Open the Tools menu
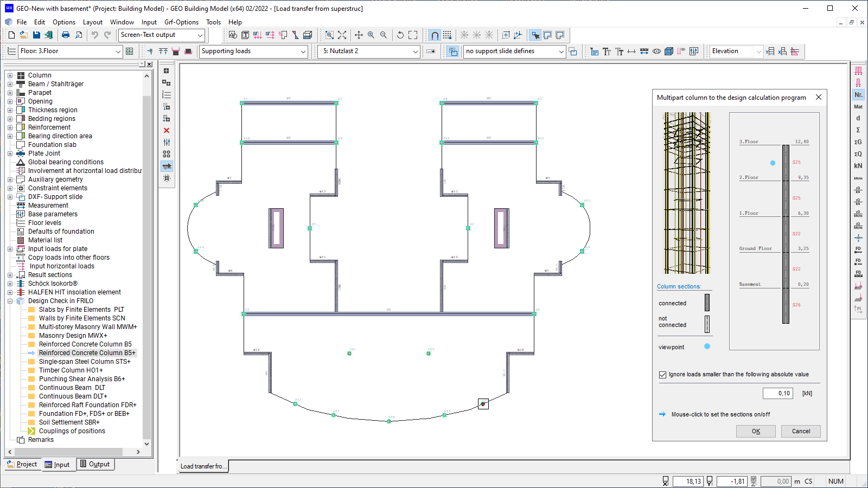Image resolution: width=868 pixels, height=488 pixels. (x=213, y=22)
